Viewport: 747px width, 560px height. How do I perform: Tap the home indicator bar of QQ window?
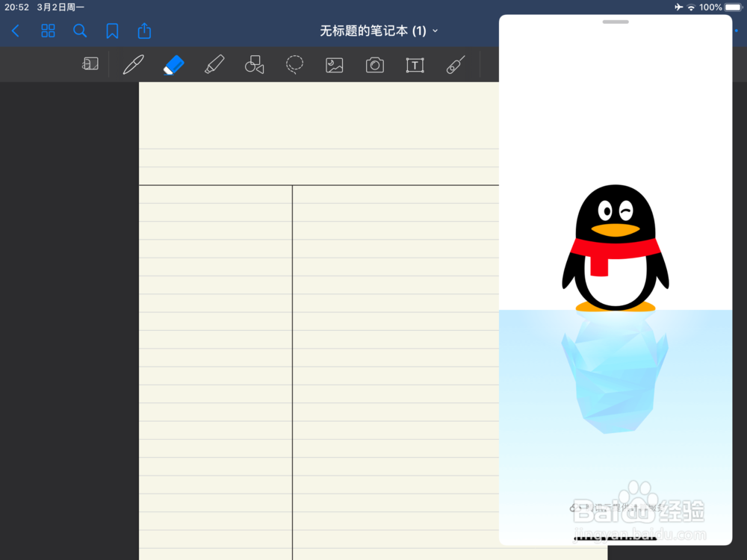(616, 538)
